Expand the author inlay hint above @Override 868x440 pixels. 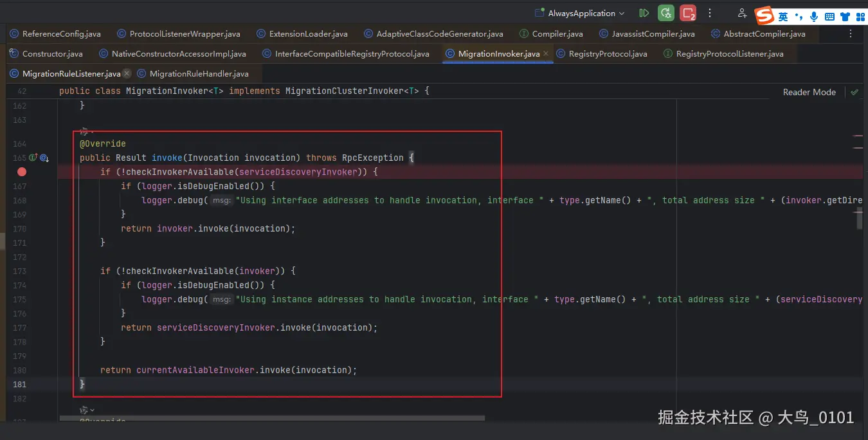[87, 131]
